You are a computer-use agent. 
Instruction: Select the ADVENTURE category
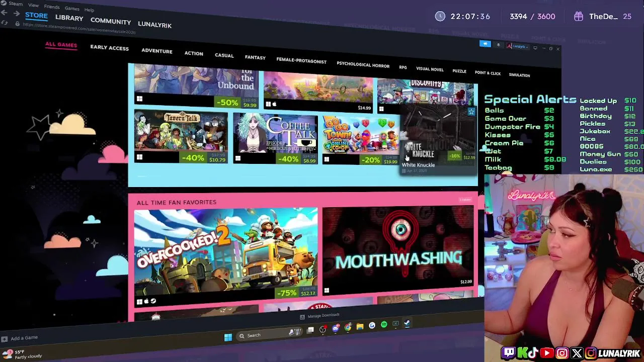pos(156,51)
